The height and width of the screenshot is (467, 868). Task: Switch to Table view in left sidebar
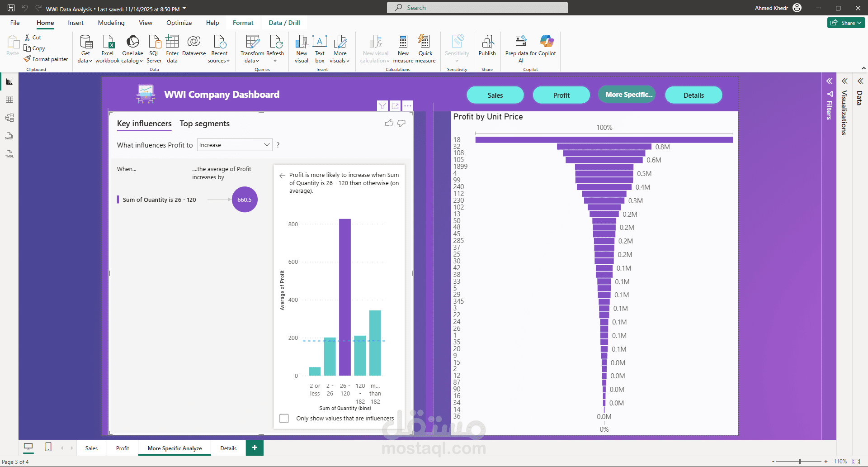(x=9, y=100)
